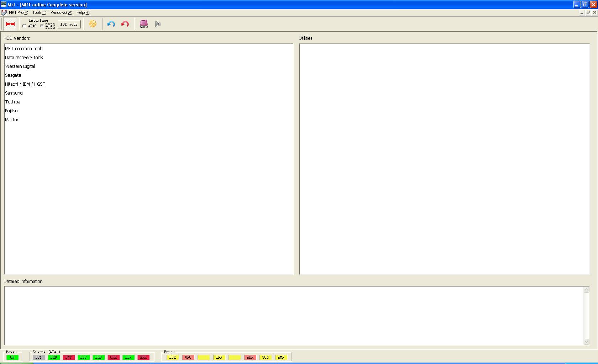Screen dimensions: 598x364
Task: Open the Windows menu
Action: click(61, 12)
